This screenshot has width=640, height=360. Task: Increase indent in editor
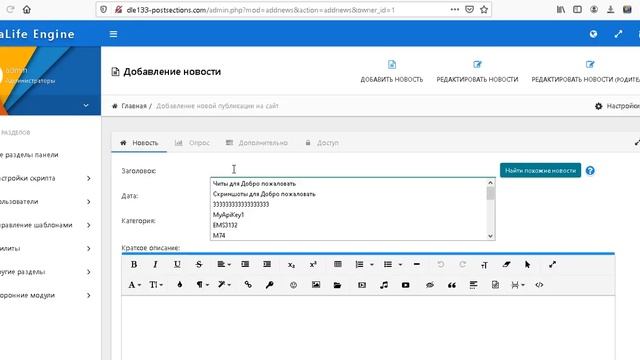267,264
